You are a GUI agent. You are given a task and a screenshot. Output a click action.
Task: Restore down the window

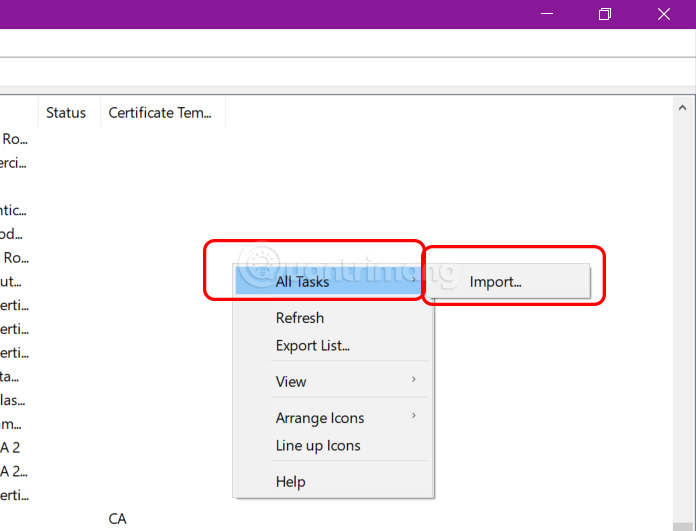pos(605,14)
